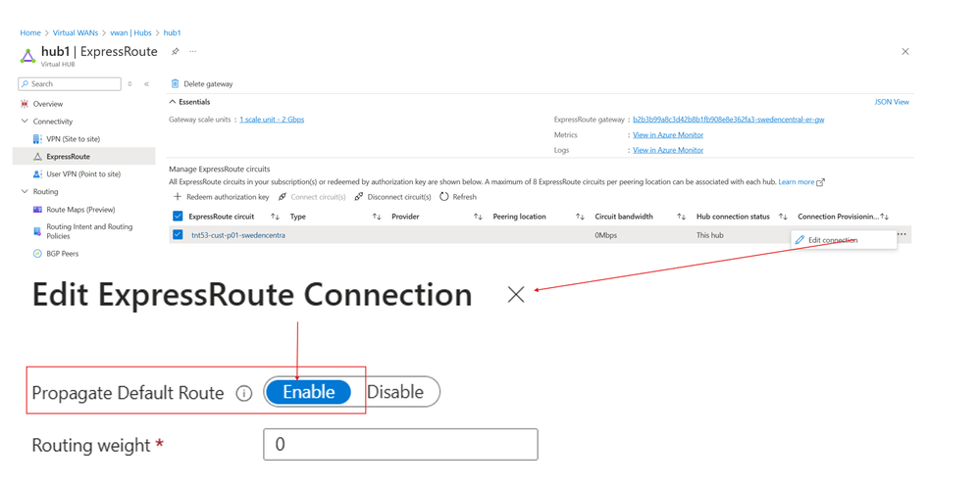Open the ExpressRoute gateway resource link
The height and width of the screenshot is (490, 980).
(x=728, y=120)
